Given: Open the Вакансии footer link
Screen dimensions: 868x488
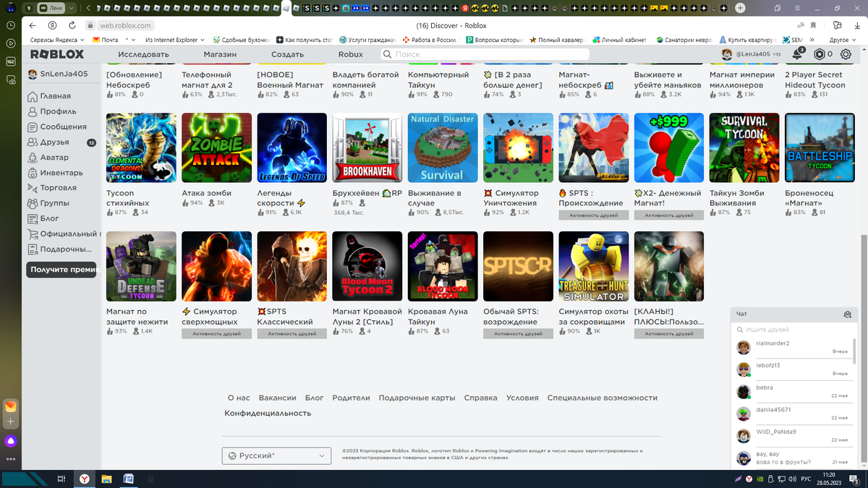Looking at the screenshot, I should point(278,398).
